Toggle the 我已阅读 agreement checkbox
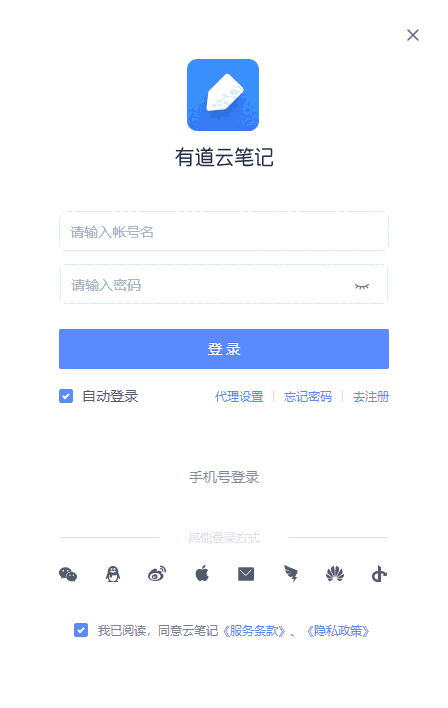 click(x=81, y=630)
